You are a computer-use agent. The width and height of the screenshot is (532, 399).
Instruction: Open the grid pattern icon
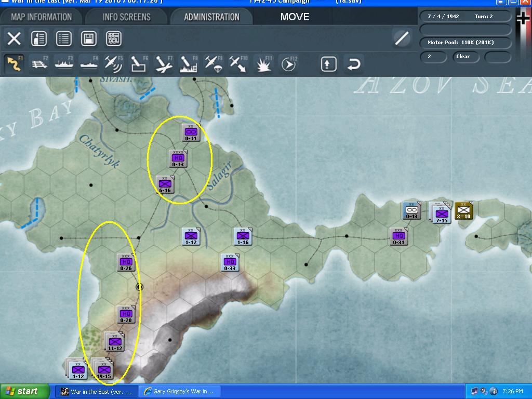pos(114,38)
